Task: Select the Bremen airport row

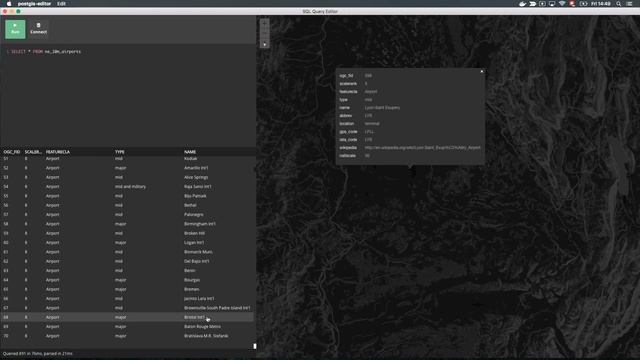Action: pos(127,289)
